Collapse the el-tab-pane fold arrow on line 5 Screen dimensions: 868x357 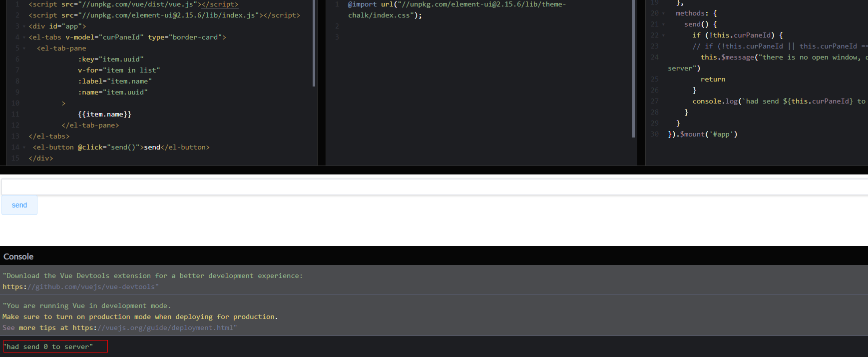pos(24,48)
